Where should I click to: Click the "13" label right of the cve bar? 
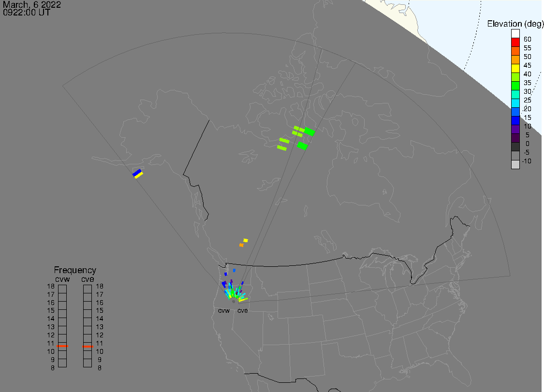[100, 327]
